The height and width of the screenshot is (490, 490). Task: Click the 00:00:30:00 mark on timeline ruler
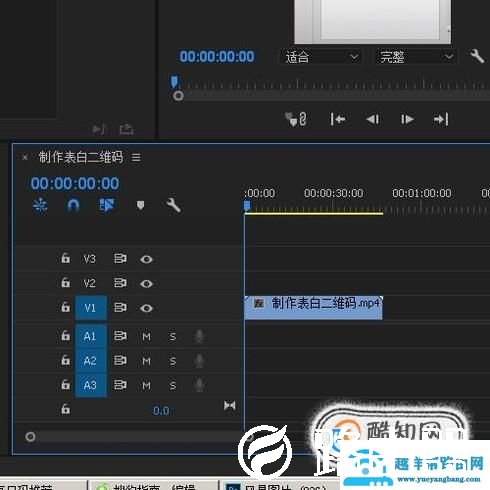click(x=334, y=193)
